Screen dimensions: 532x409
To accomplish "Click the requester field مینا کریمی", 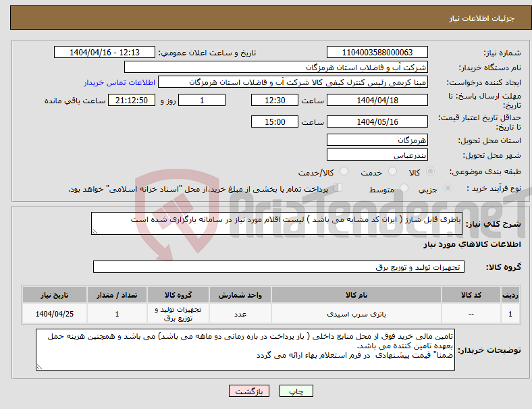I will point(293,82).
